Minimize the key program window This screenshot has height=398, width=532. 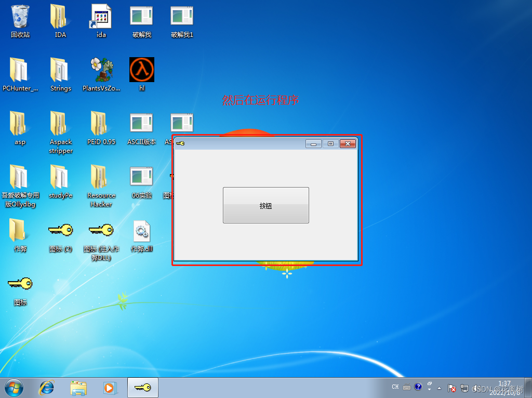click(313, 144)
